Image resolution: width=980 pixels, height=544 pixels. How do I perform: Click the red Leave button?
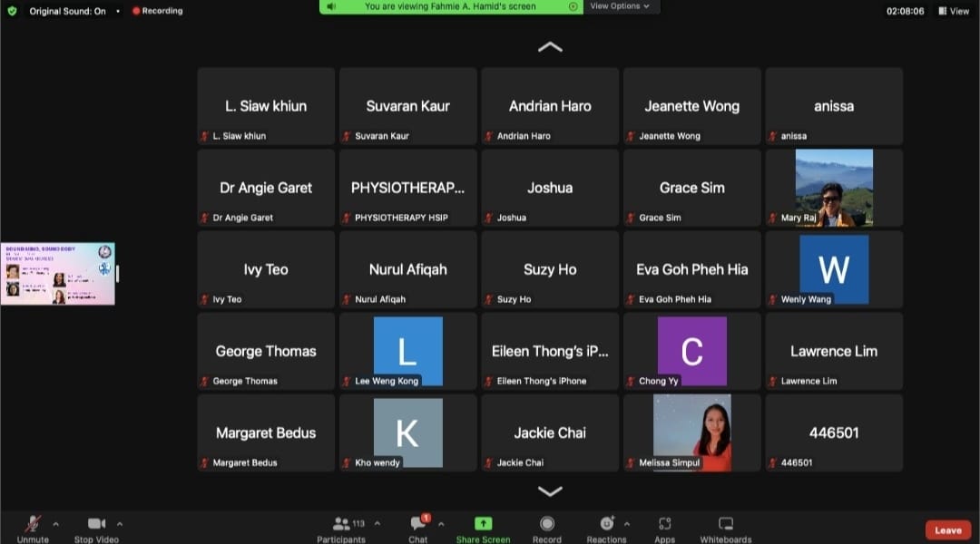947,530
